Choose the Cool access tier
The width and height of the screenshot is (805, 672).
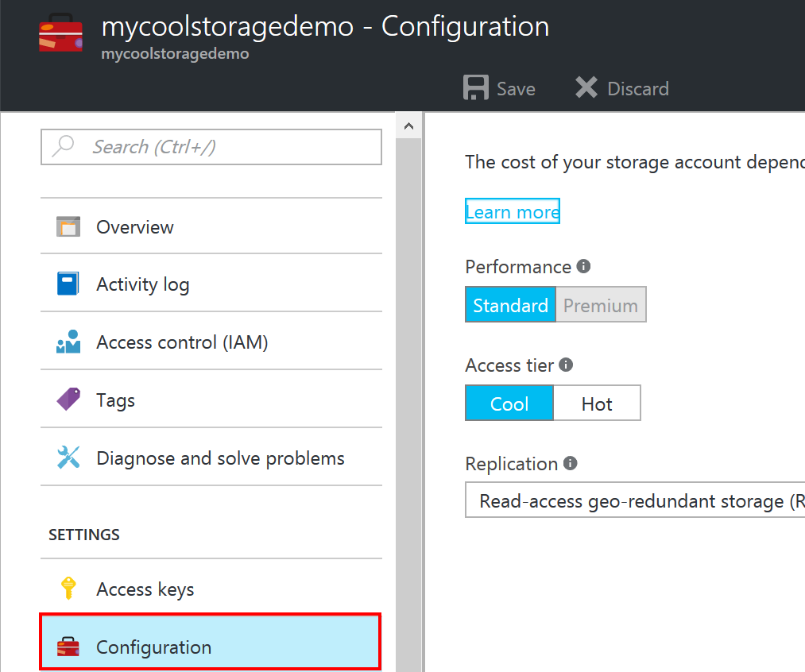pos(509,404)
